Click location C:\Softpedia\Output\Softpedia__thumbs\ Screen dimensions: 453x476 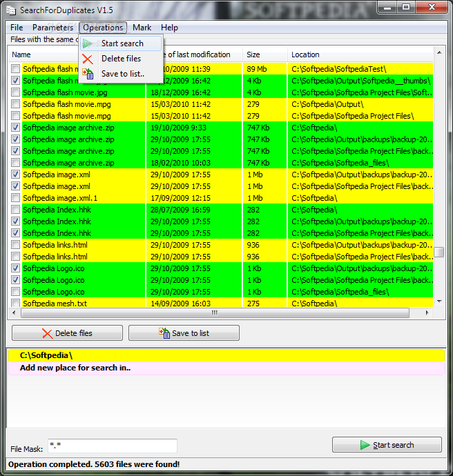[360, 81]
